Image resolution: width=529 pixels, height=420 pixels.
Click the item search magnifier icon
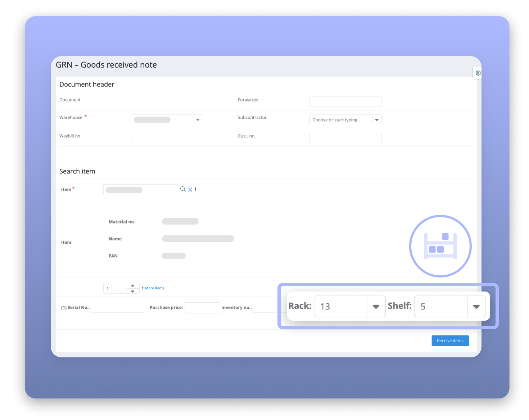[x=183, y=189]
